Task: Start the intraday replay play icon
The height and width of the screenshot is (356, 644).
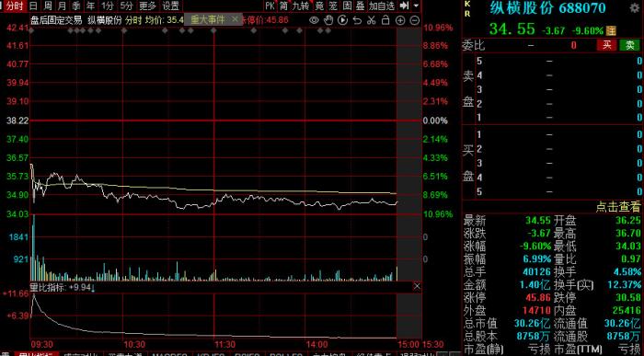Action: (x=342, y=19)
